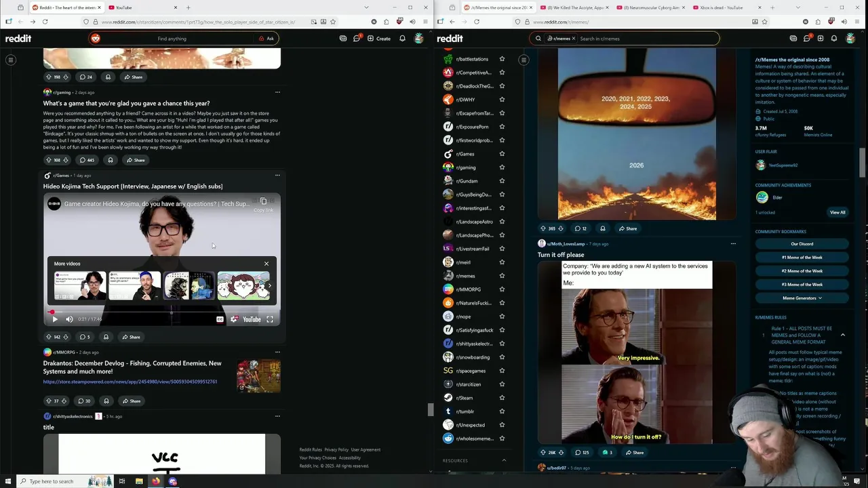Click Search in r/memes input field
This screenshot has width=868, height=488.
(x=644, y=39)
